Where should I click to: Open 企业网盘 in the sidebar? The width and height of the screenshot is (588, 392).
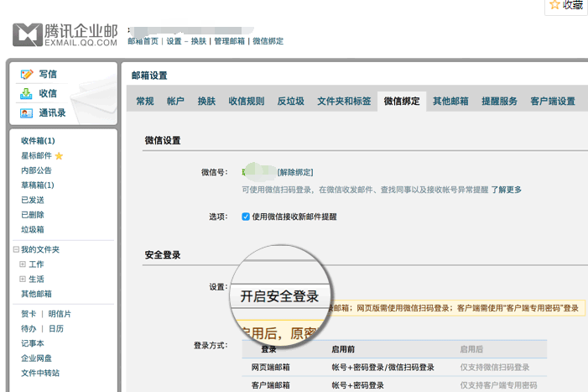(36, 358)
